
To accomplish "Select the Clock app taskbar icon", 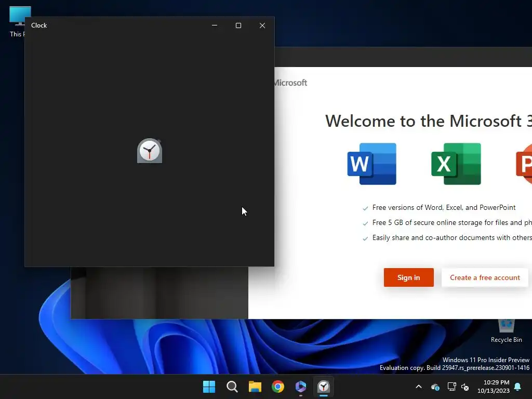I will (324, 387).
